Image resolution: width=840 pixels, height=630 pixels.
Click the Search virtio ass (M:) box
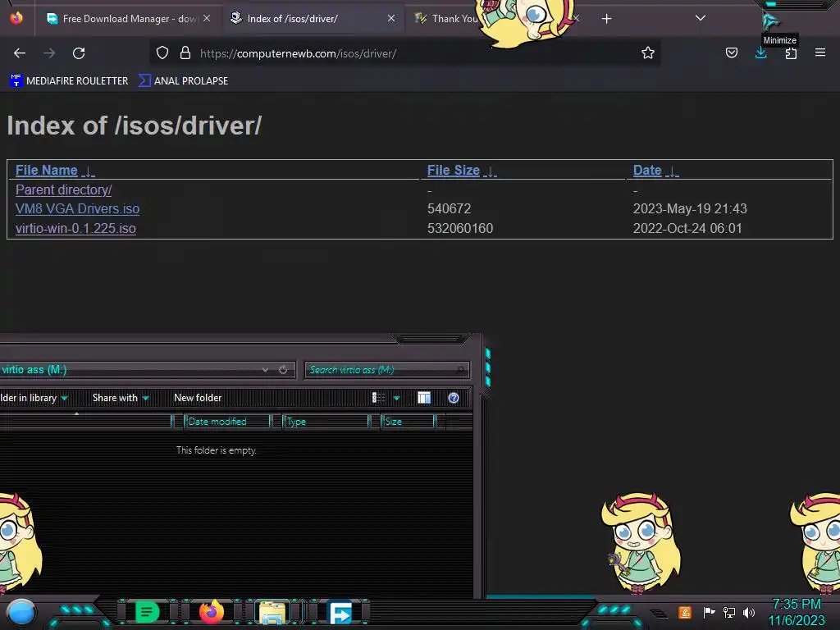(x=387, y=370)
